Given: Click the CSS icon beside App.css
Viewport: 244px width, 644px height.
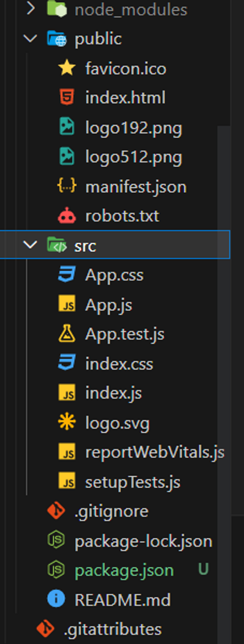Looking at the screenshot, I should 67,275.
